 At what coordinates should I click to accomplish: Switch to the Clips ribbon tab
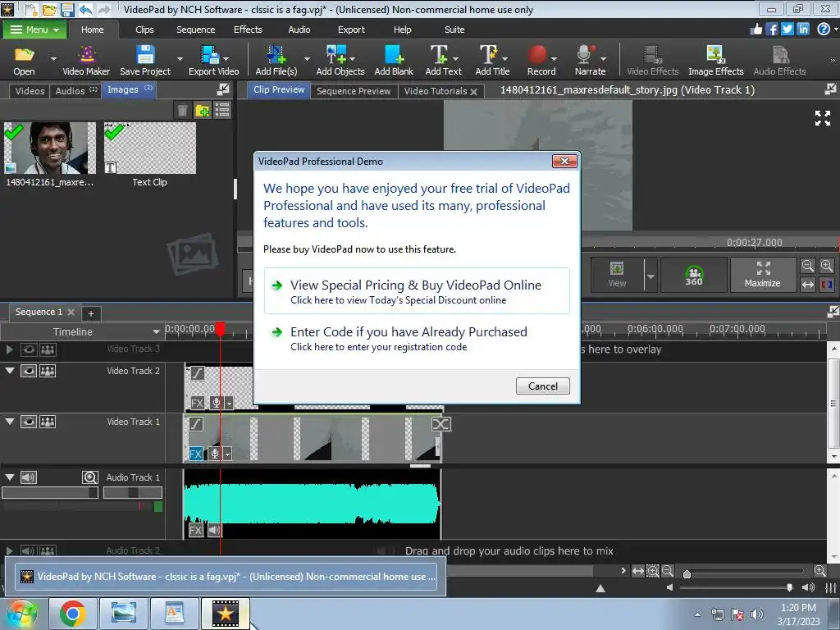tap(144, 30)
